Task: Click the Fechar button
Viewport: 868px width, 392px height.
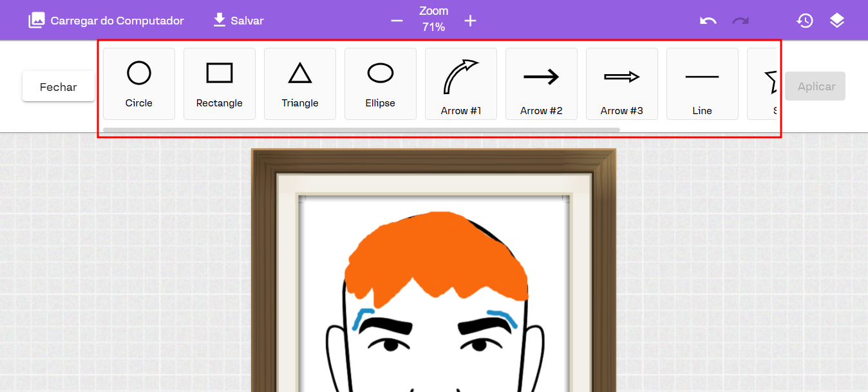Action: click(x=59, y=86)
